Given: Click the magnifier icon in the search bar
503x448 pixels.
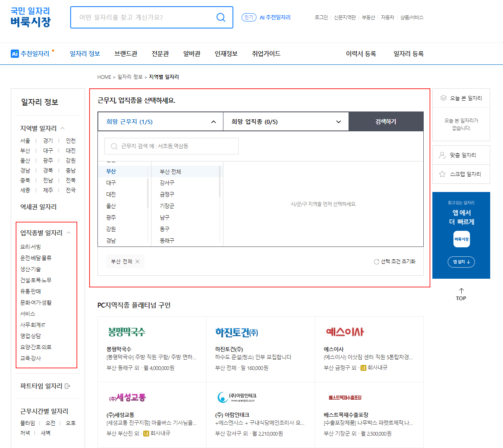Looking at the screenshot, I should pyautogui.click(x=221, y=17).
